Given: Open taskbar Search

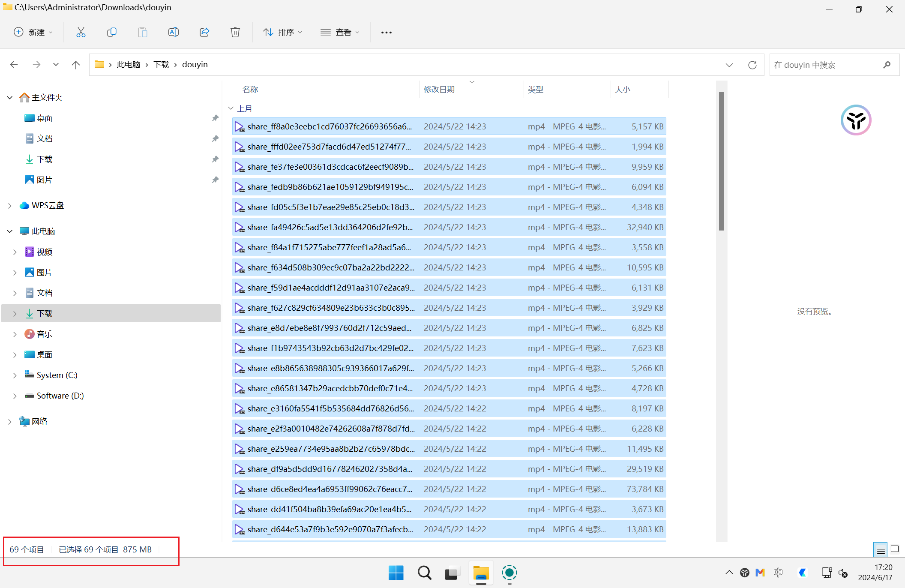Looking at the screenshot, I should coord(424,573).
